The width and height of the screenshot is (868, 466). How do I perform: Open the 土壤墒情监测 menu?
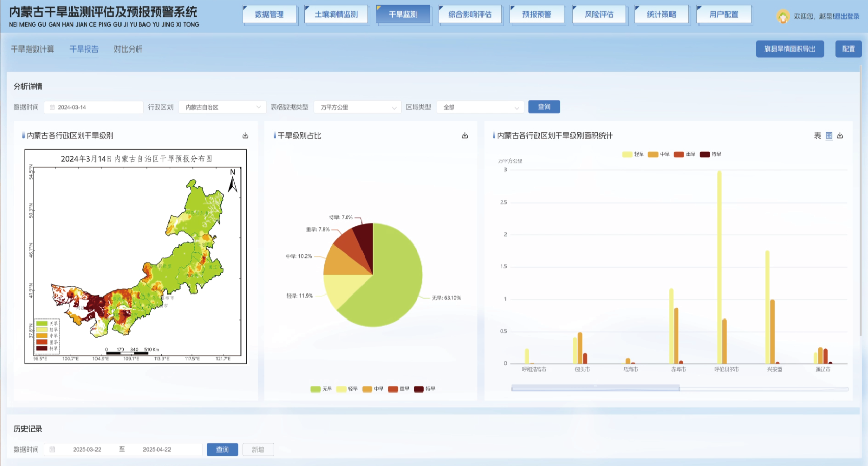pyautogui.click(x=336, y=14)
